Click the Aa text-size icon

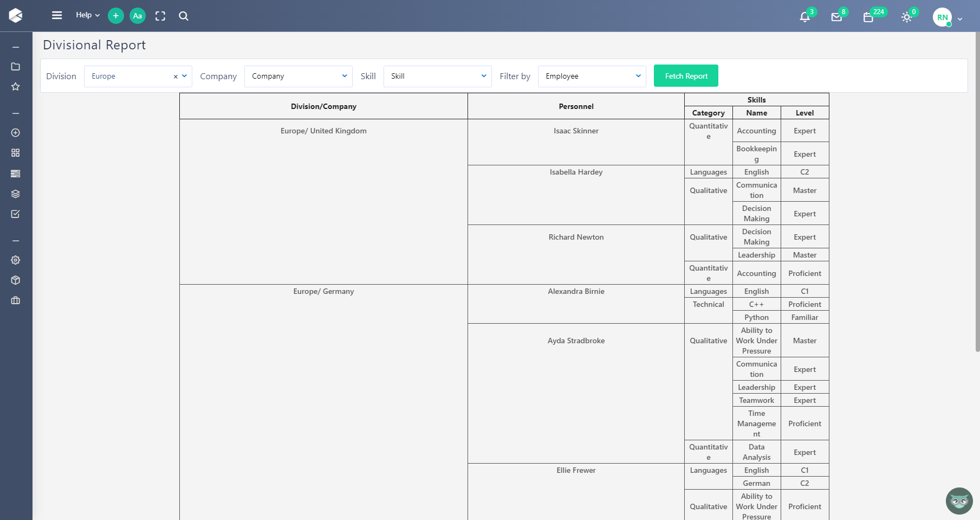click(137, 16)
